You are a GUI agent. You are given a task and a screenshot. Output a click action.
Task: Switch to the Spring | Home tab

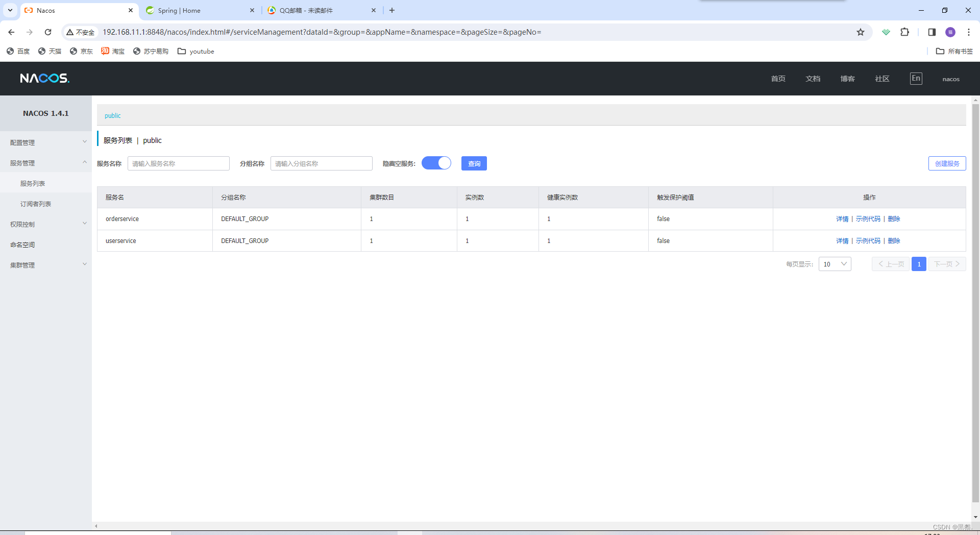coord(199,10)
